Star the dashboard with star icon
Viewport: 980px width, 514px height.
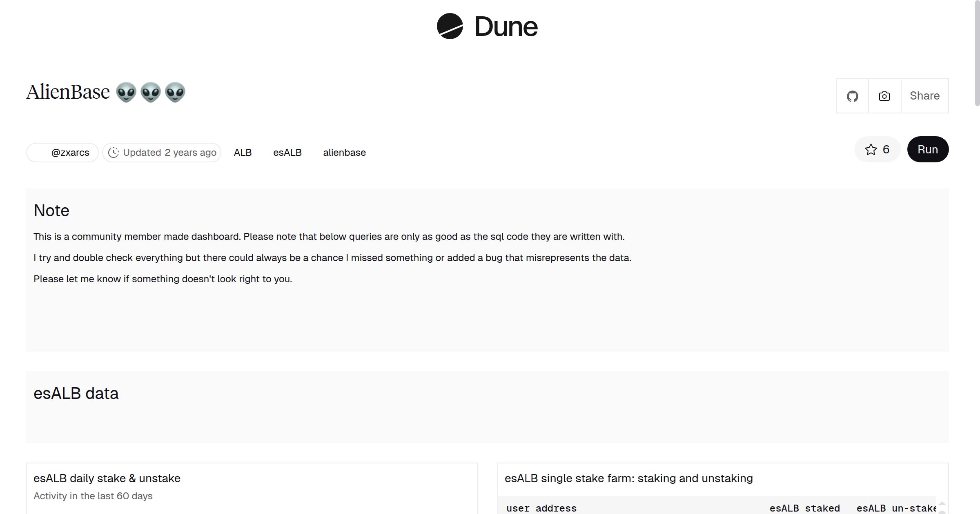tap(871, 150)
